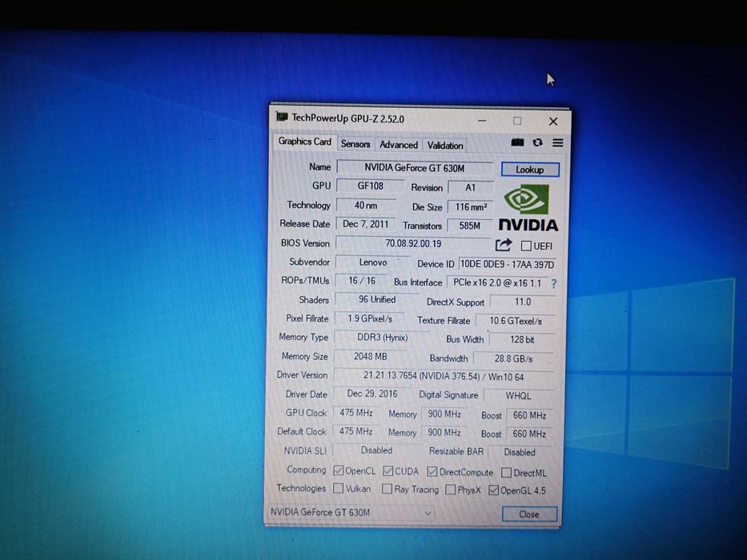
Task: Click the Close button at bottom
Action: [x=528, y=514]
